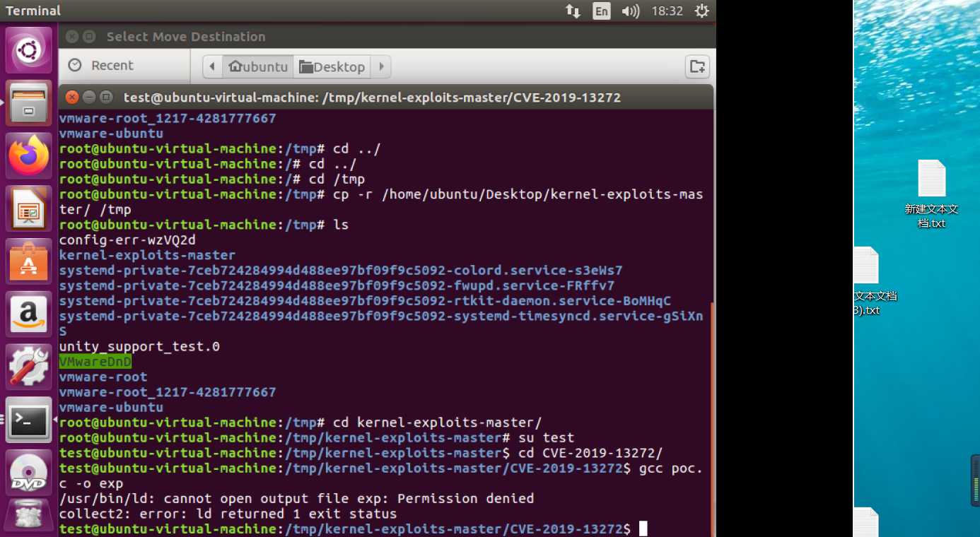Open System Settings wrench-and-gear icon
Image resolution: width=980 pixels, height=537 pixels.
point(29,367)
